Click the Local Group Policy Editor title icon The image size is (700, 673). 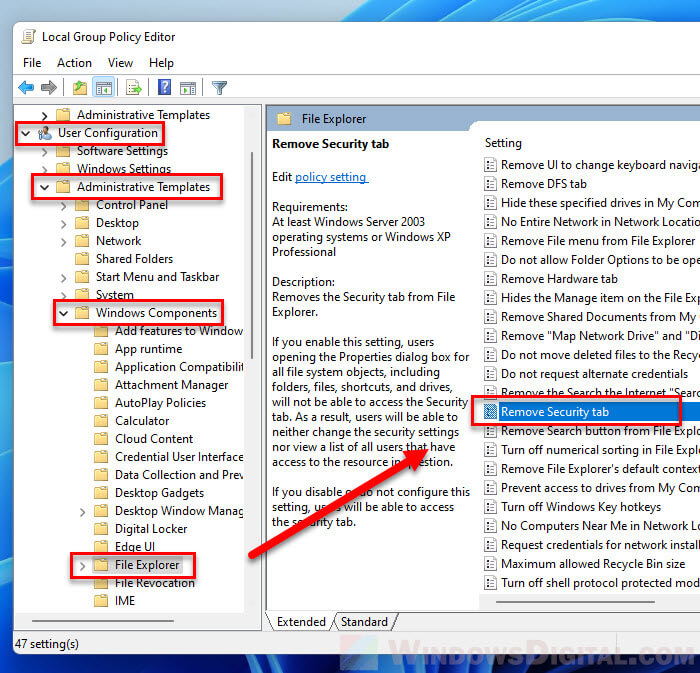click(x=29, y=37)
